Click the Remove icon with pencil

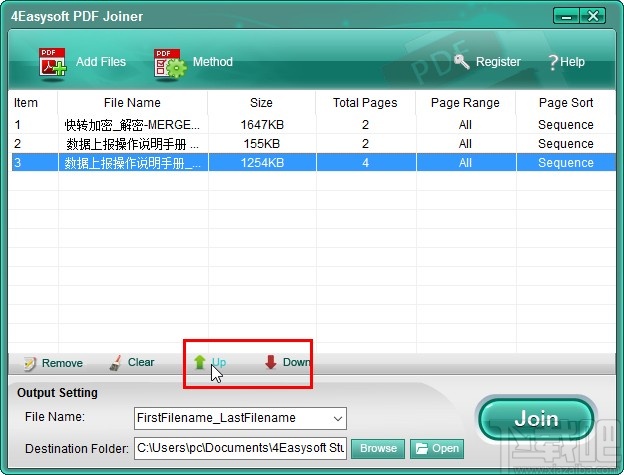pos(30,363)
